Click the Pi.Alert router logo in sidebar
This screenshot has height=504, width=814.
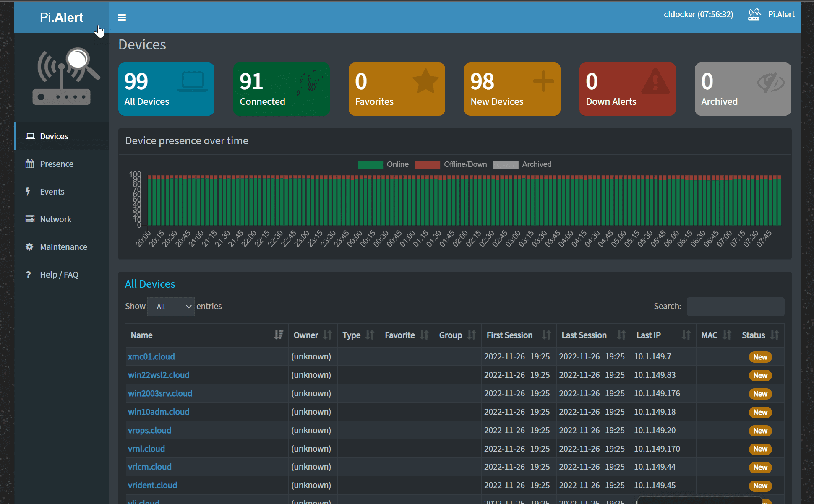click(66, 76)
